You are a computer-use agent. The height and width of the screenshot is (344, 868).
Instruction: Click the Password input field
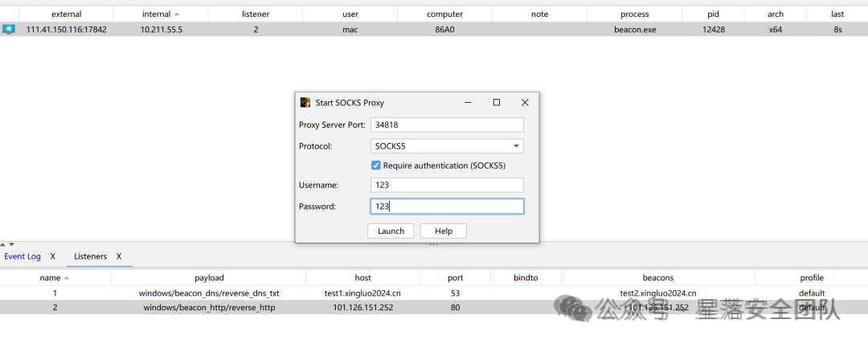click(447, 207)
